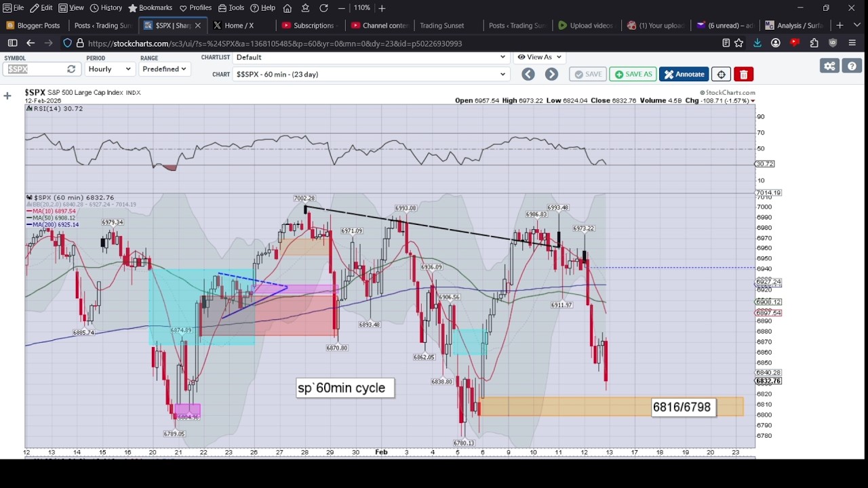Switch to the (6 unread) mail tab
Image resolution: width=868 pixels, height=488 pixels.
(x=724, y=26)
